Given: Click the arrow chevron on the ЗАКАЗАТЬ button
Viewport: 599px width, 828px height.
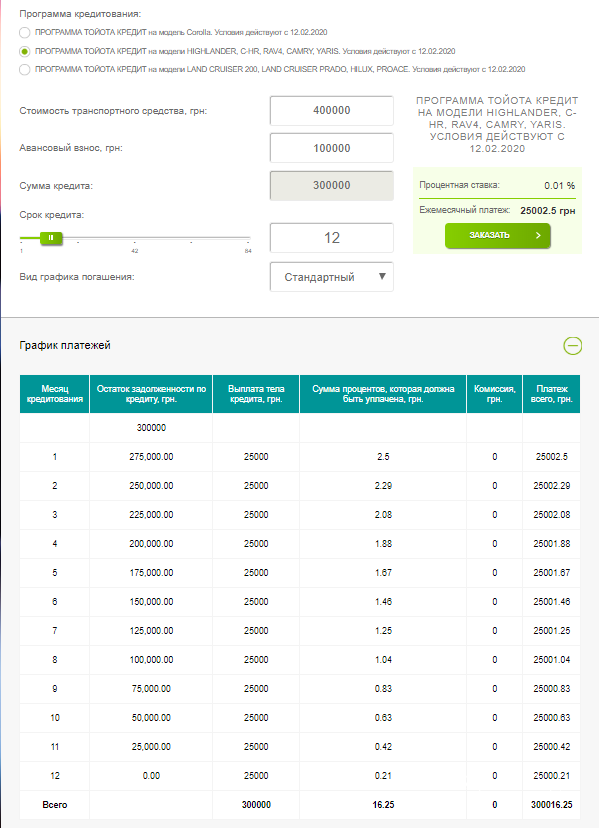Looking at the screenshot, I should point(538,236).
